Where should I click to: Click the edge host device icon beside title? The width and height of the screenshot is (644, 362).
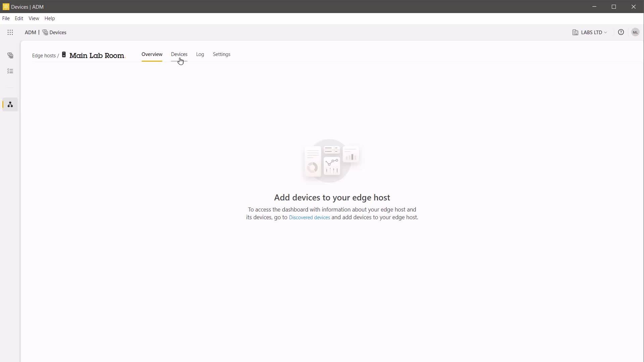pyautogui.click(x=64, y=55)
